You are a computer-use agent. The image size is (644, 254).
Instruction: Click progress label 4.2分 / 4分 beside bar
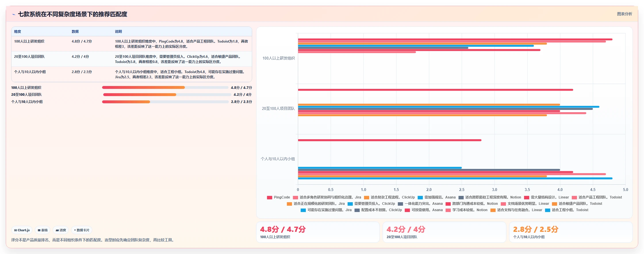[242, 95]
